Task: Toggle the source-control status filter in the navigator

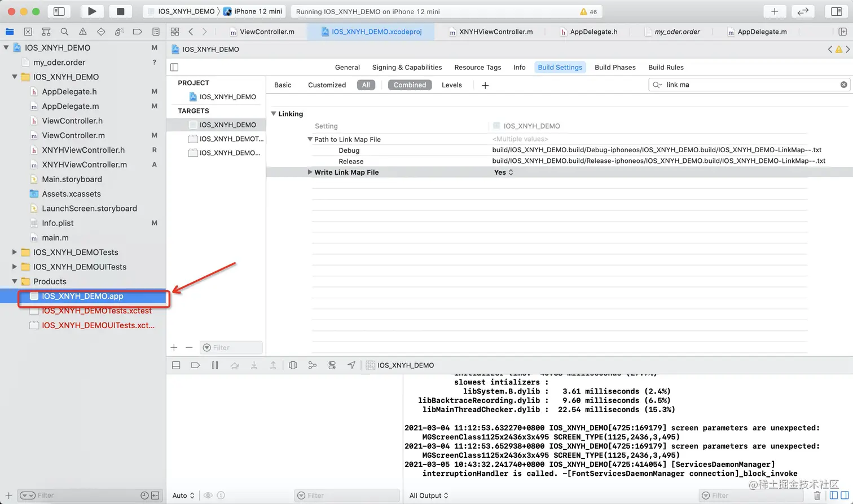Action: pyautogui.click(x=155, y=496)
